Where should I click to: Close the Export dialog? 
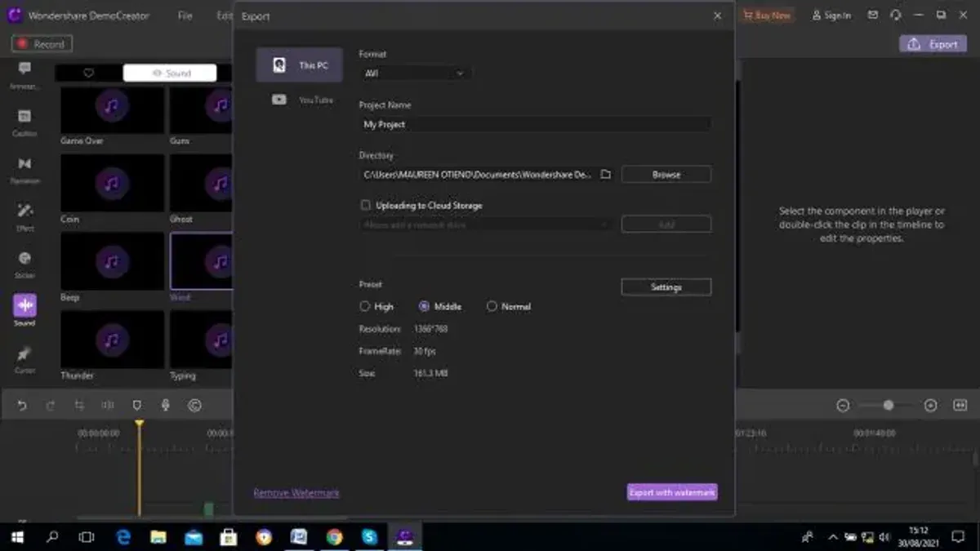[717, 16]
